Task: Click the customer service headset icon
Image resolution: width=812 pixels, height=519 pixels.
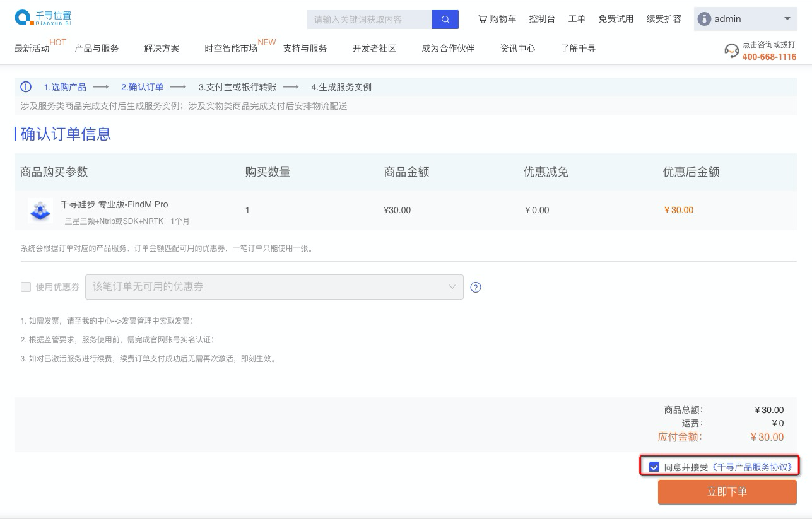Action: point(731,51)
